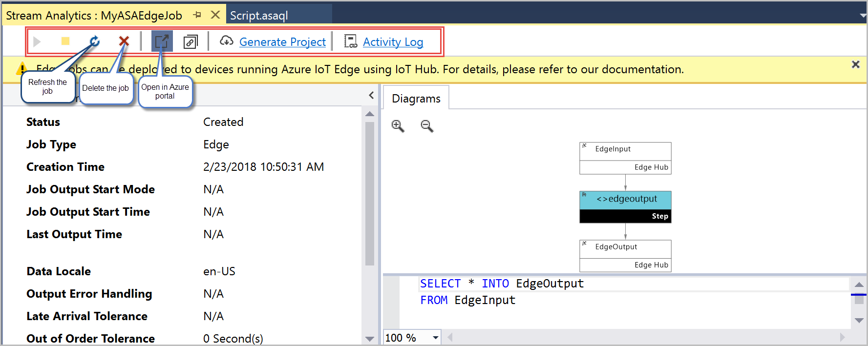
Task: Collapse the job summary panel
Action: (x=371, y=95)
